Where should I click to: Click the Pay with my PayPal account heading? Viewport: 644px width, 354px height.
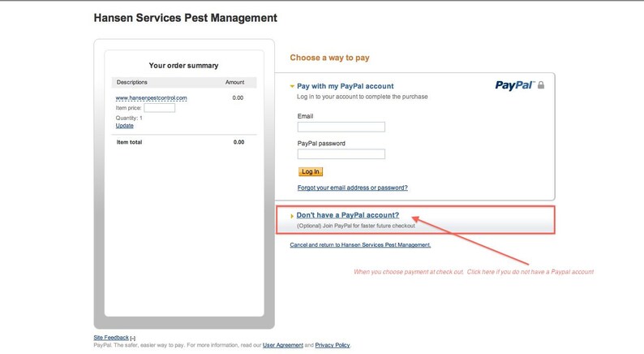pyautogui.click(x=345, y=86)
